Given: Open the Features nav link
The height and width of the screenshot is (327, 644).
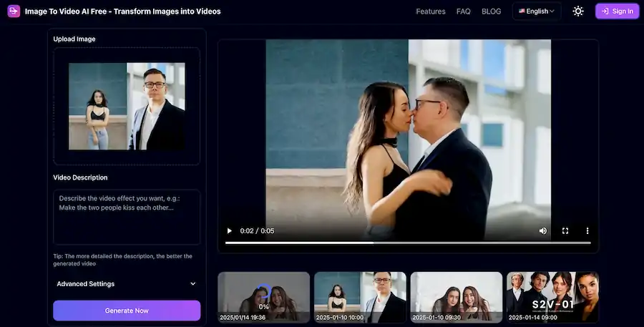Looking at the screenshot, I should point(431,11).
